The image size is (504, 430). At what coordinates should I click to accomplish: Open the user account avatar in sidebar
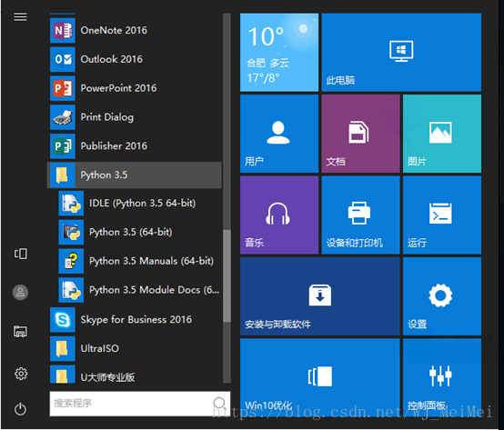(20, 292)
